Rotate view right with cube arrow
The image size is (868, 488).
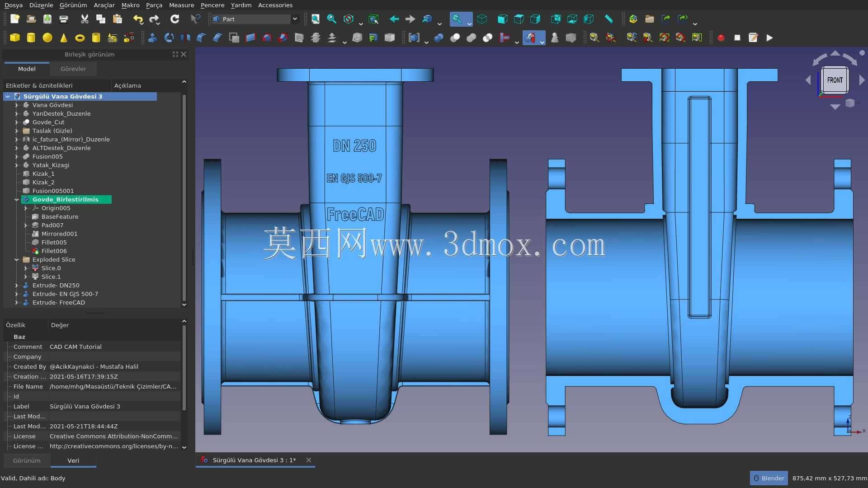(x=862, y=80)
